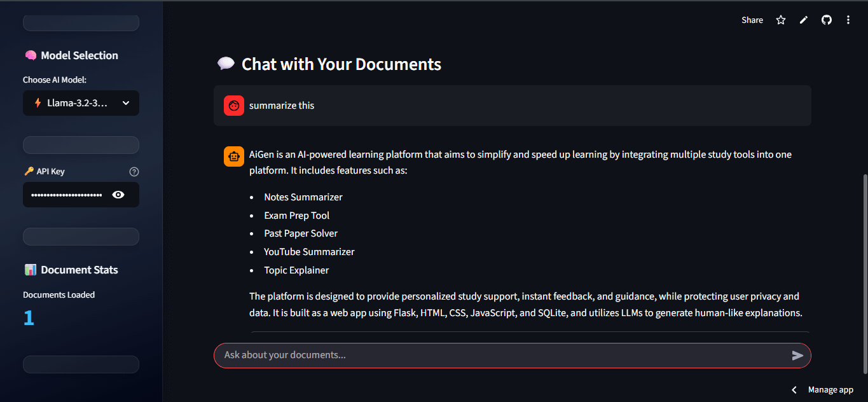Open the API Key help question icon
This screenshot has height=402, width=868.
tap(134, 171)
